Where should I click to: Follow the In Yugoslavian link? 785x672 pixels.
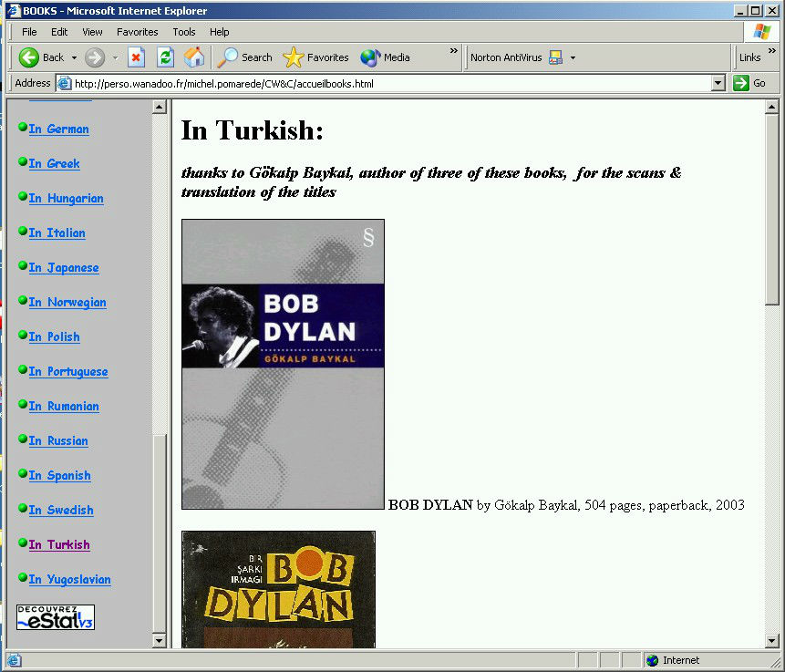69,579
